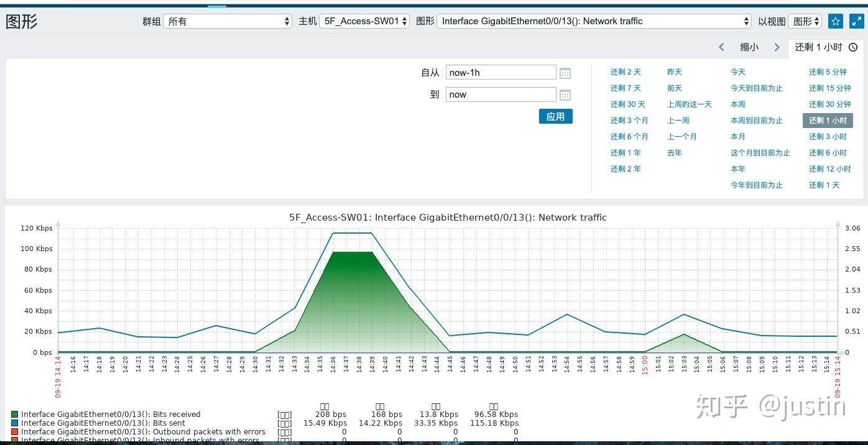The width and height of the screenshot is (868, 445).
Task: Add graph to favorites star icon
Action: pyautogui.click(x=836, y=21)
